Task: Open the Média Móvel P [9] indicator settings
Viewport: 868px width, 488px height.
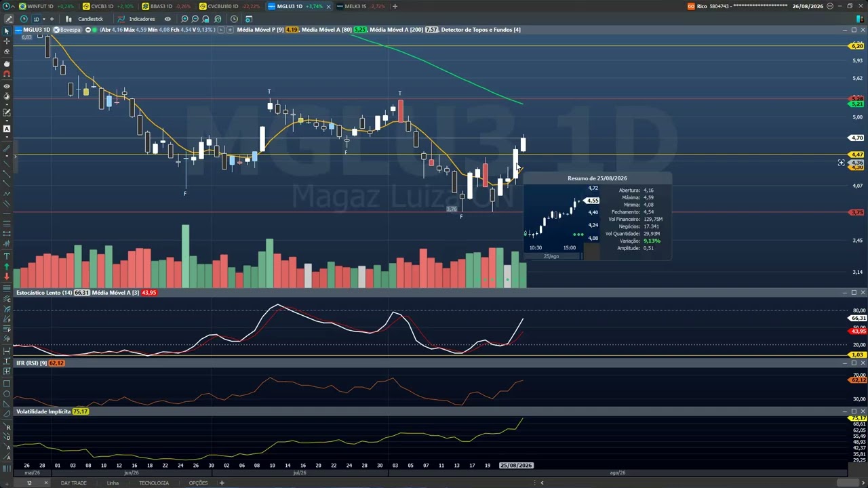Action: 260,30
